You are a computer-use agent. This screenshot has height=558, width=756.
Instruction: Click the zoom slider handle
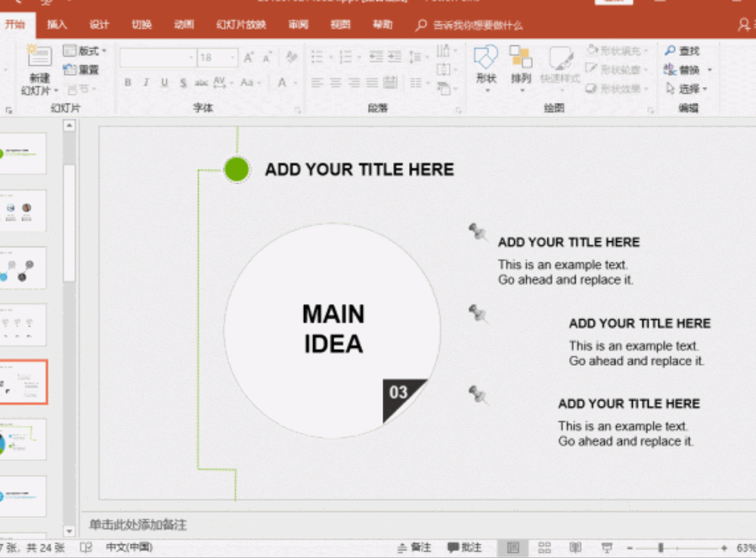[661, 547]
